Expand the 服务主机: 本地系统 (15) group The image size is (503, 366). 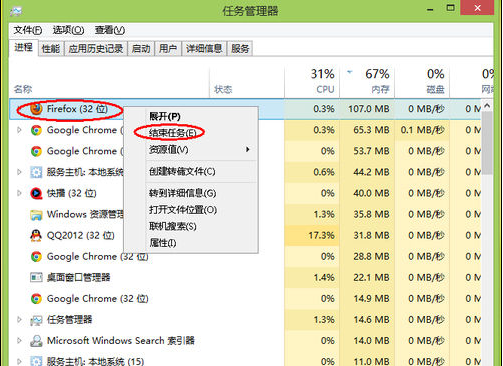tap(19, 361)
